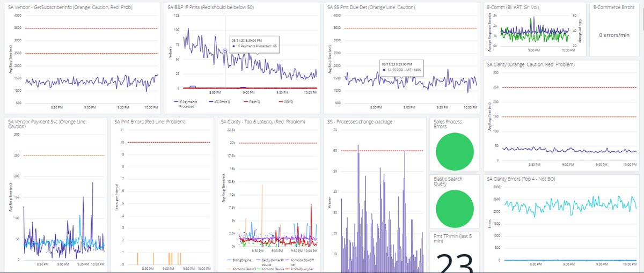Open the E-Commerce Errors panel title
Viewport: 644px width, 273px height.
click(614, 7)
